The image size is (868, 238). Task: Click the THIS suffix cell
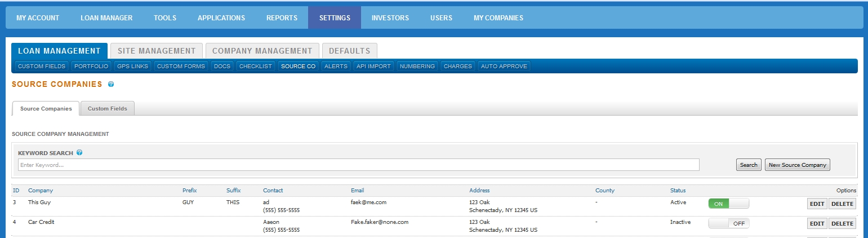tap(233, 201)
